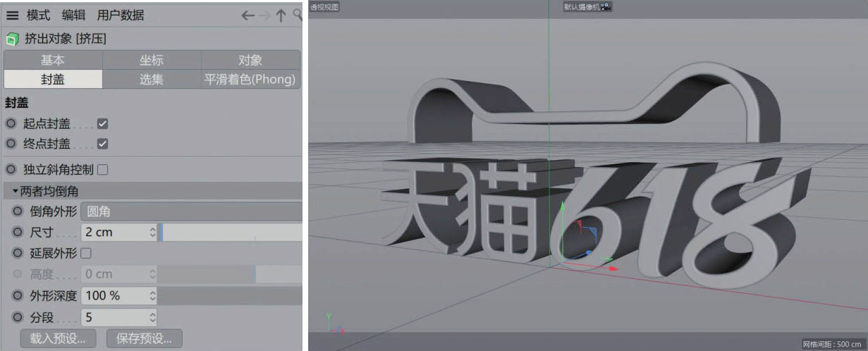The height and width of the screenshot is (351, 868).
Task: Click the 尺寸 slider track
Action: (231, 232)
